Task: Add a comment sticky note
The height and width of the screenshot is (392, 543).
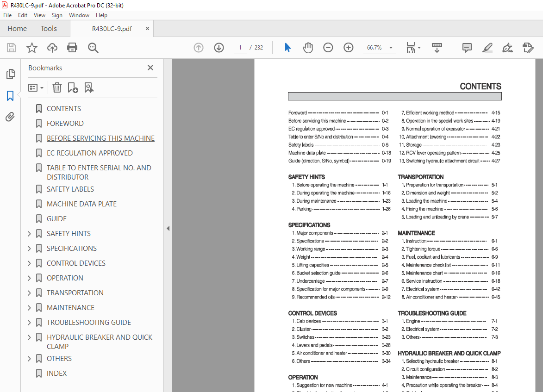Action: point(467,48)
